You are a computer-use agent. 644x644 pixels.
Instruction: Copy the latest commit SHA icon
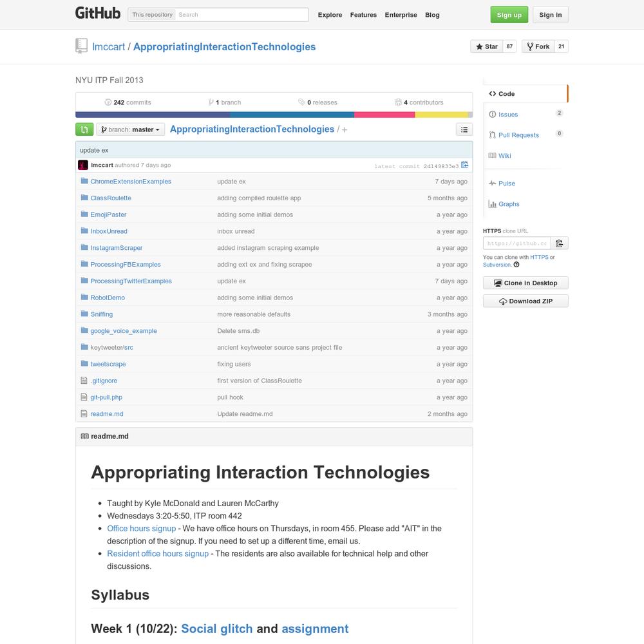pos(464,165)
